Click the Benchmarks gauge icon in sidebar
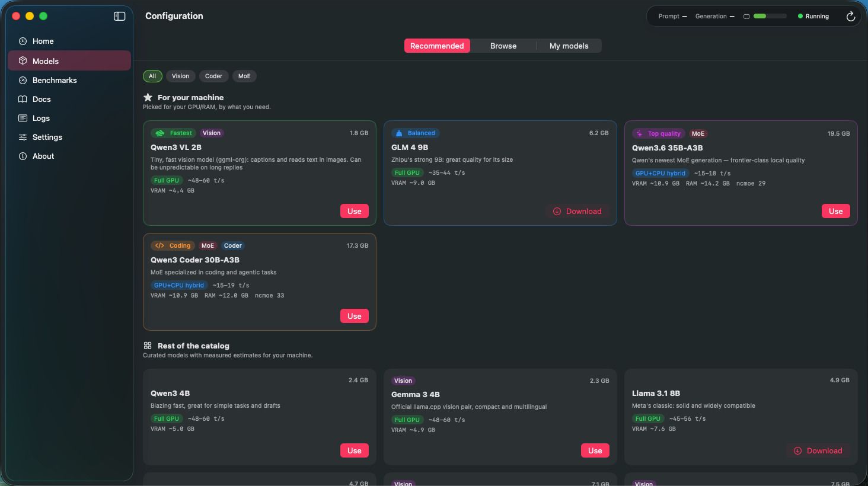Screen dimensions: 868x486 pos(23,81)
